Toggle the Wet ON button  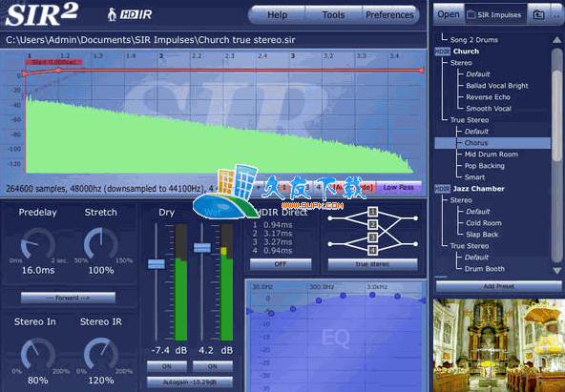213,366
